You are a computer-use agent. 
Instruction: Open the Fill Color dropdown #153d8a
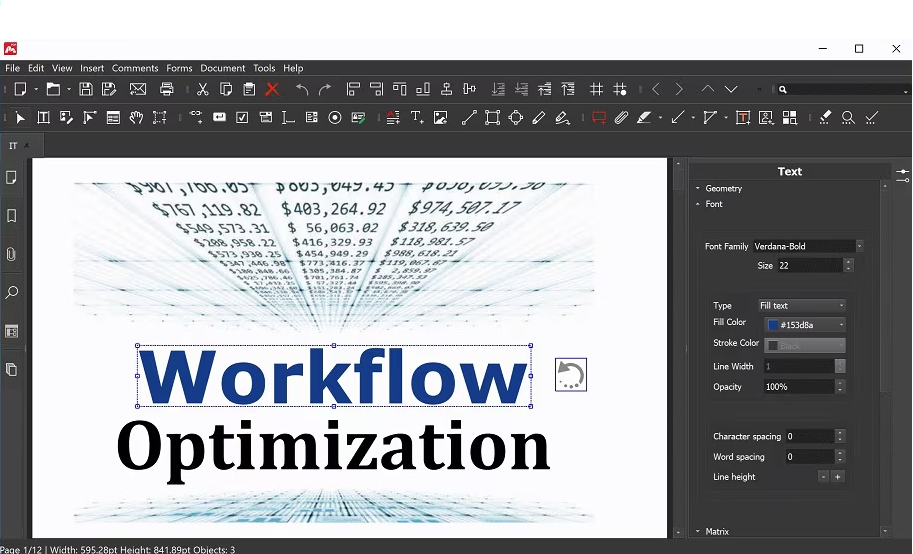805,324
